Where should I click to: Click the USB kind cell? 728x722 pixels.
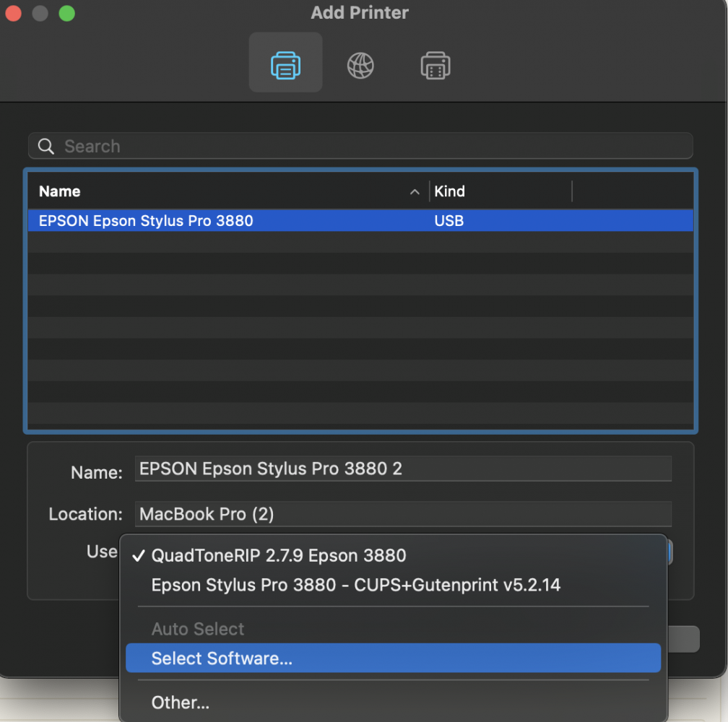[448, 221]
